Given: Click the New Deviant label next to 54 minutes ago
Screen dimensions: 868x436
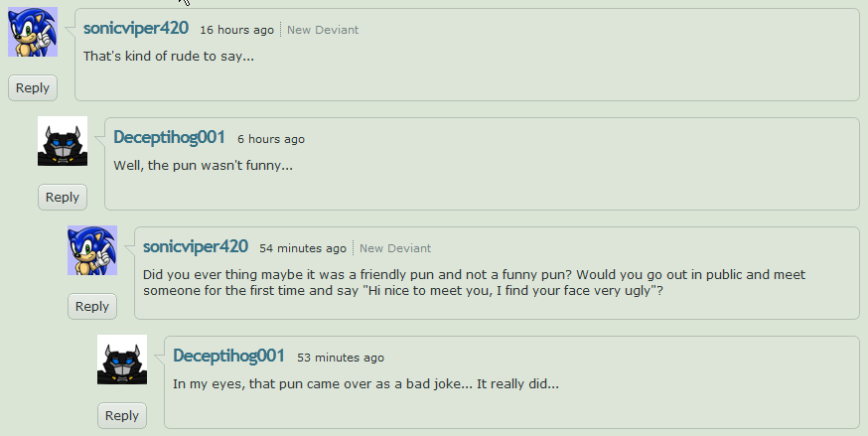Looking at the screenshot, I should [x=395, y=248].
